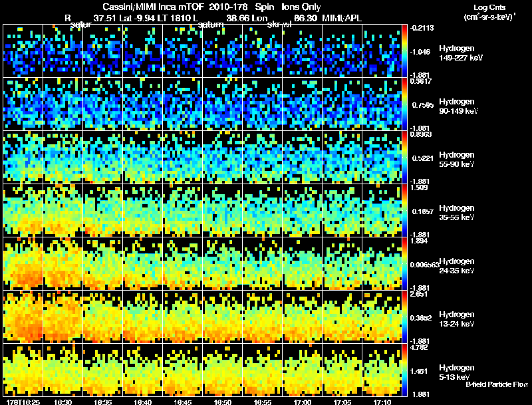Image resolution: width=532 pixels, height=405 pixels.
Task: Select the 'Hydrogen 55-90 keV' row label
Action: point(456,160)
